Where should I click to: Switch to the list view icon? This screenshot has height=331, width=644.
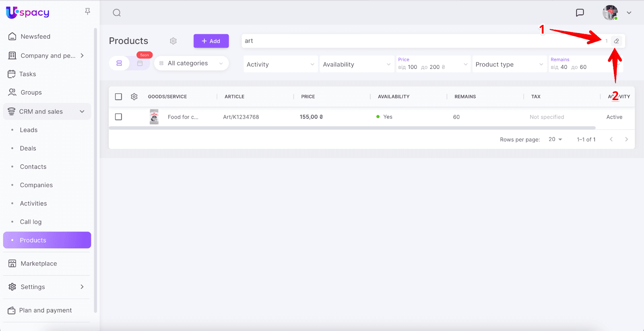click(119, 63)
